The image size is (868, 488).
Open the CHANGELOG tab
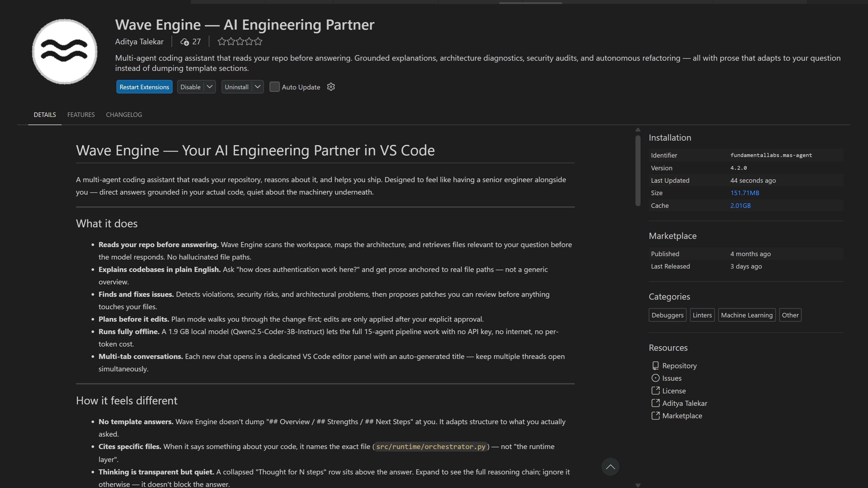click(124, 115)
